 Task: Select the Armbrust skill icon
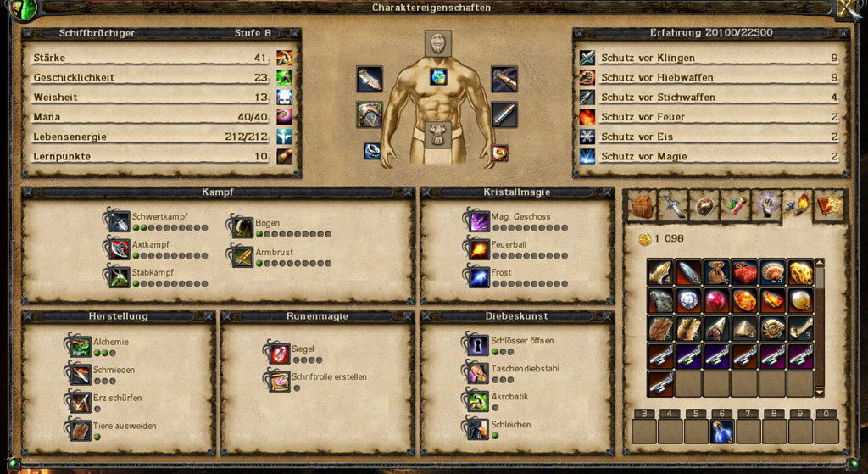point(242,256)
